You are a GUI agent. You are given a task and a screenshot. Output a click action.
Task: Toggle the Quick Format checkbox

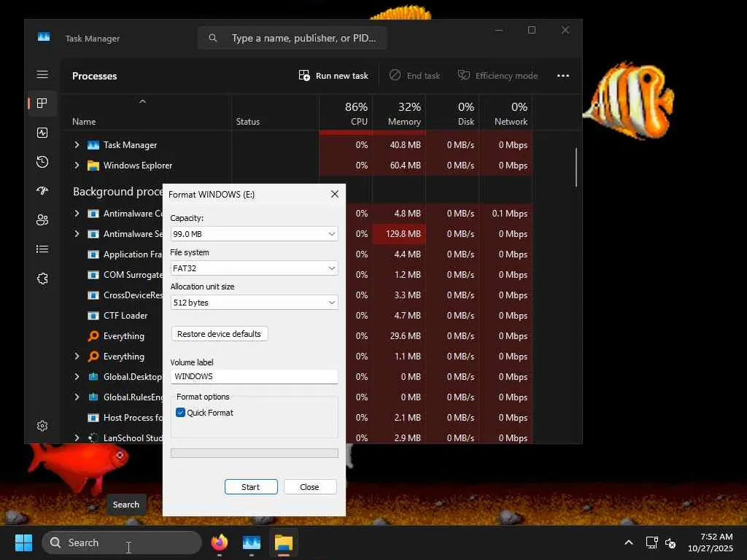click(181, 413)
